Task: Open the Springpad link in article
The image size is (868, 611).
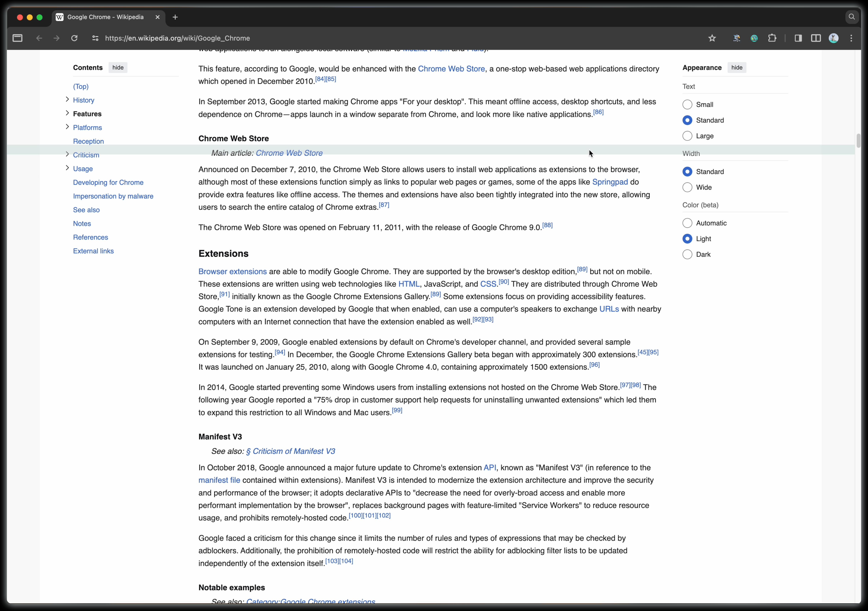Action: (x=610, y=182)
